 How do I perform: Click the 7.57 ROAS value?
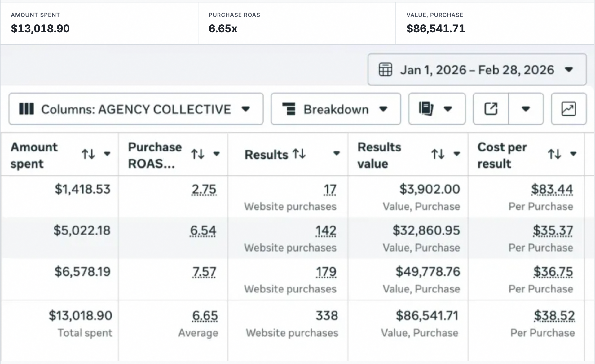204,271
